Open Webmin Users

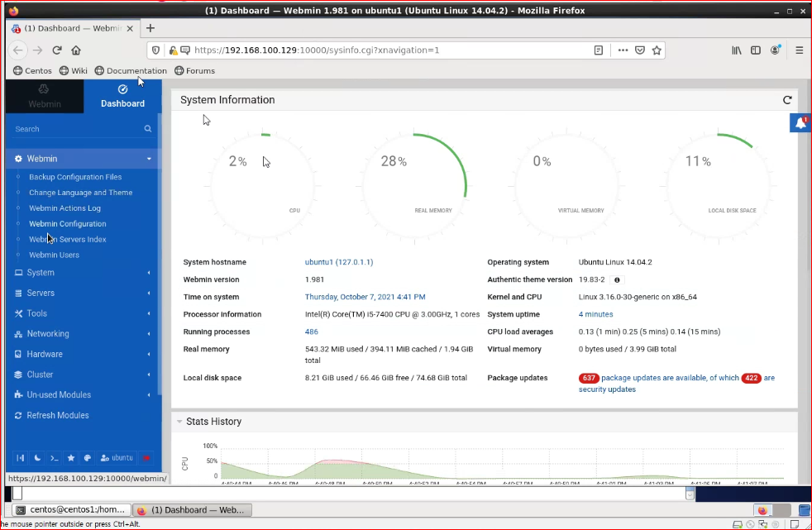click(x=54, y=255)
